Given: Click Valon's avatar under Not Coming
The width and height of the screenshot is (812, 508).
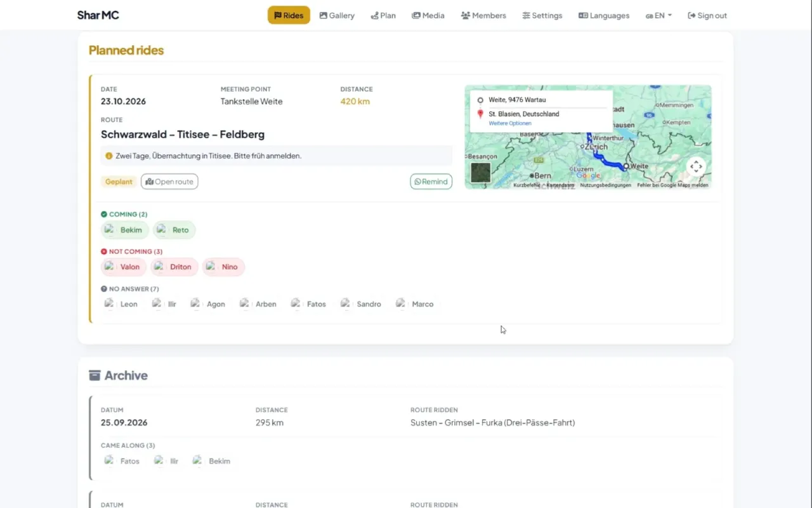Looking at the screenshot, I should (110, 267).
